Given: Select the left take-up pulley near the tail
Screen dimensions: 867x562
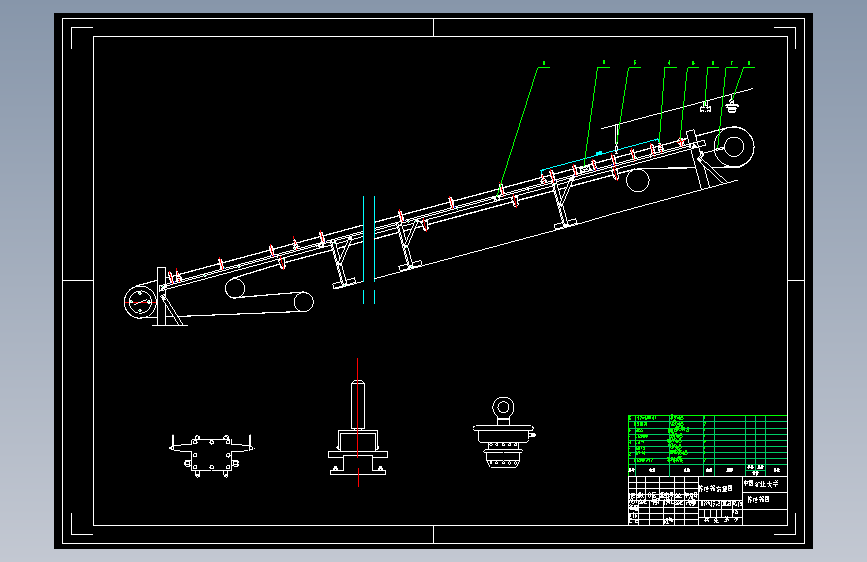Looking at the screenshot, I should (235, 288).
